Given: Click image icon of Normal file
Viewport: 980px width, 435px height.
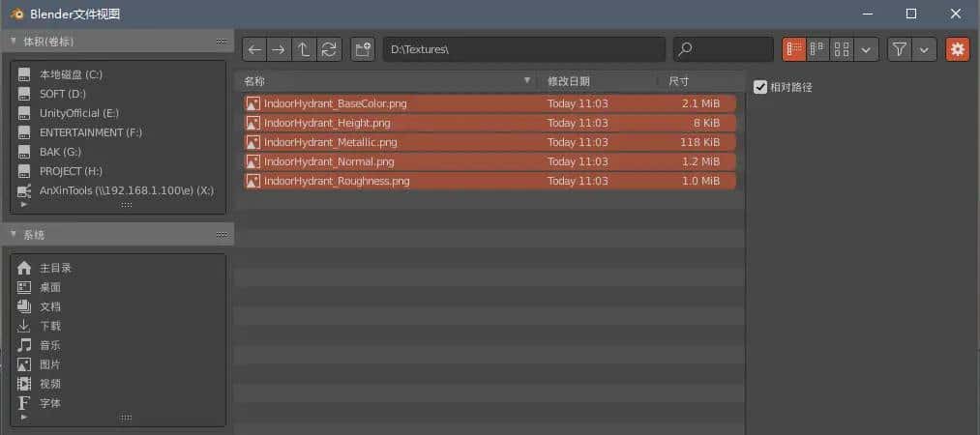Looking at the screenshot, I should click(253, 161).
